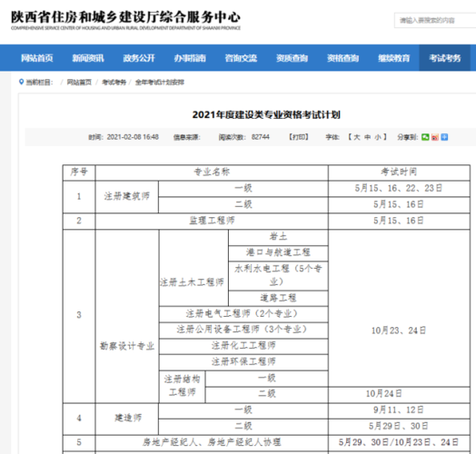Click the 建造师 table cell

pyautogui.click(x=127, y=419)
